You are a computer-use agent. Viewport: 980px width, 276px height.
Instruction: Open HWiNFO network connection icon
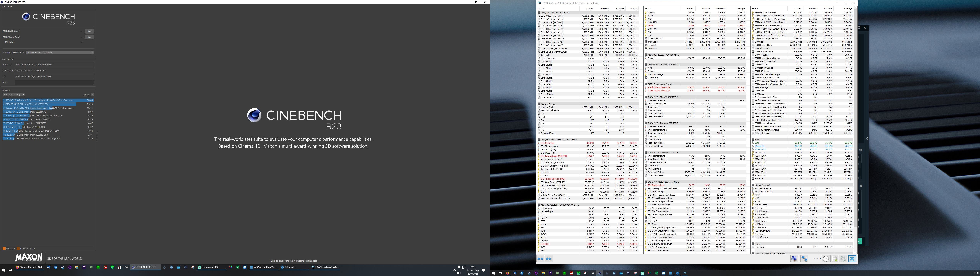pos(805,259)
